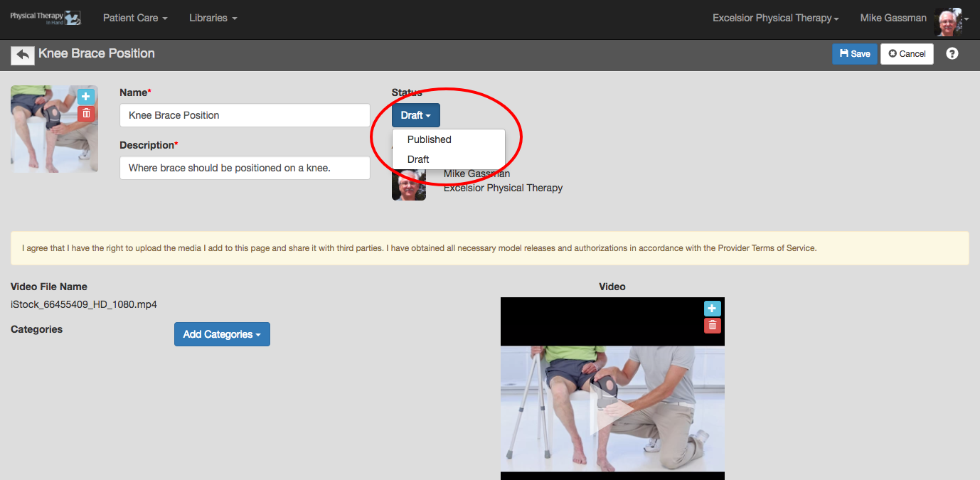Expand the Add Categories dropdown

point(222,334)
